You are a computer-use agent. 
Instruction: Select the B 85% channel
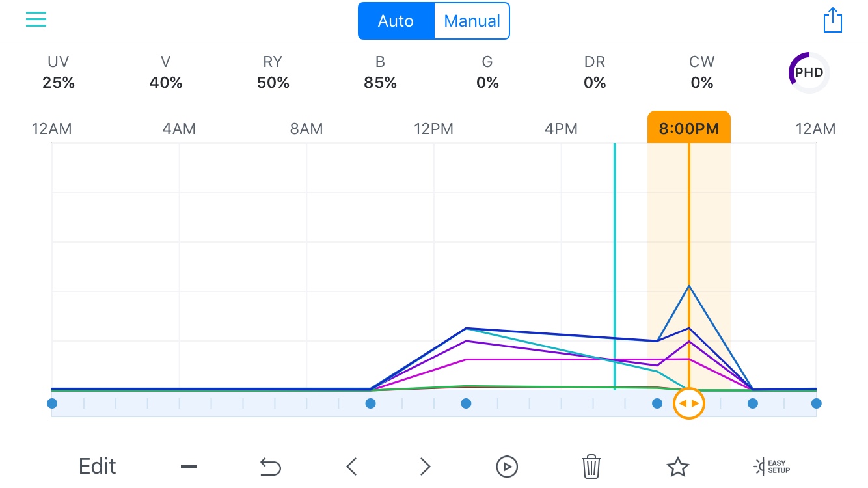click(x=380, y=72)
